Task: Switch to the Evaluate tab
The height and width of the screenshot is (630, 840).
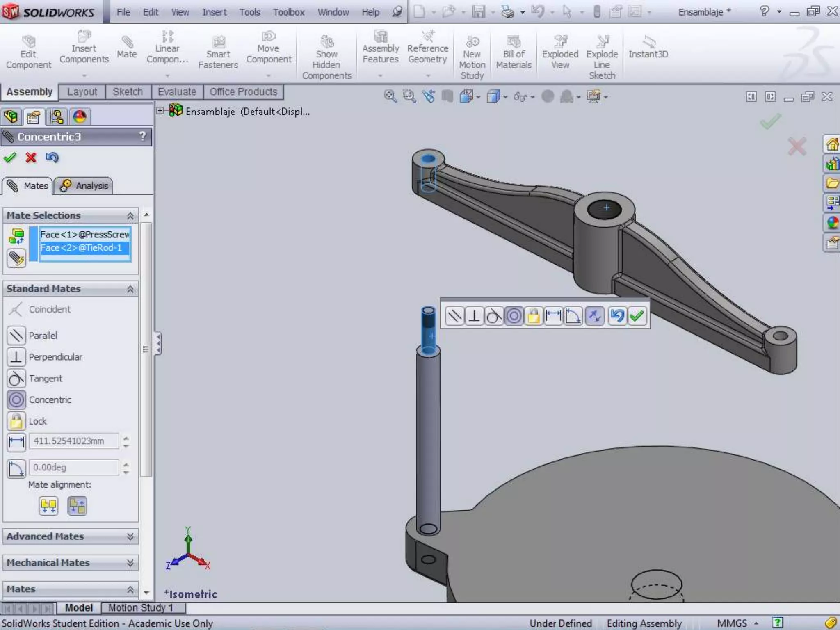Action: 177,92
